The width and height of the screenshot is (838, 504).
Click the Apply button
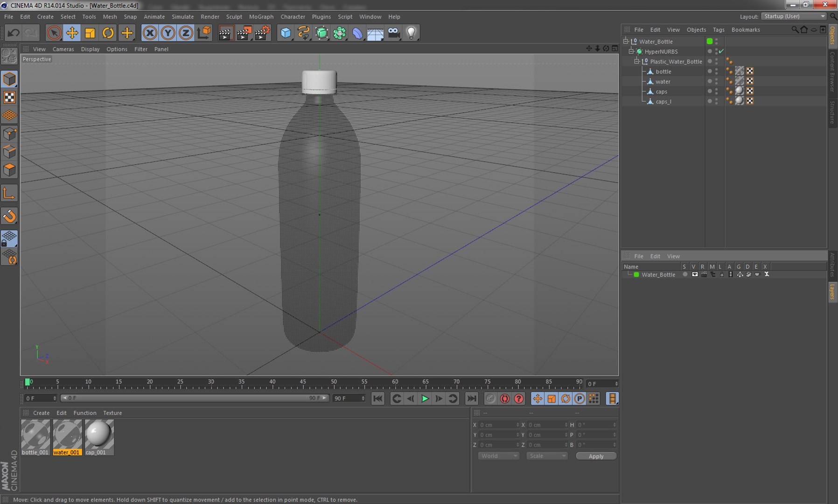coord(596,456)
